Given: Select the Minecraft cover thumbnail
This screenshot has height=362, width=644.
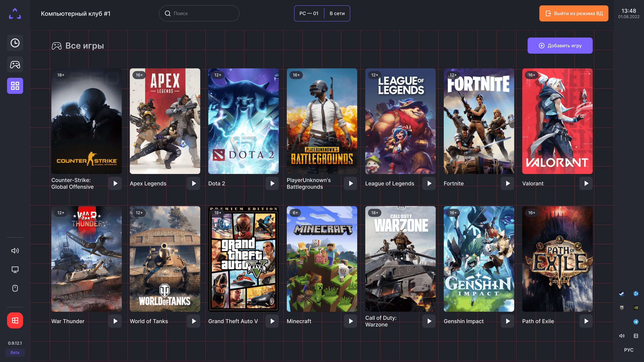Looking at the screenshot, I should (x=322, y=259).
